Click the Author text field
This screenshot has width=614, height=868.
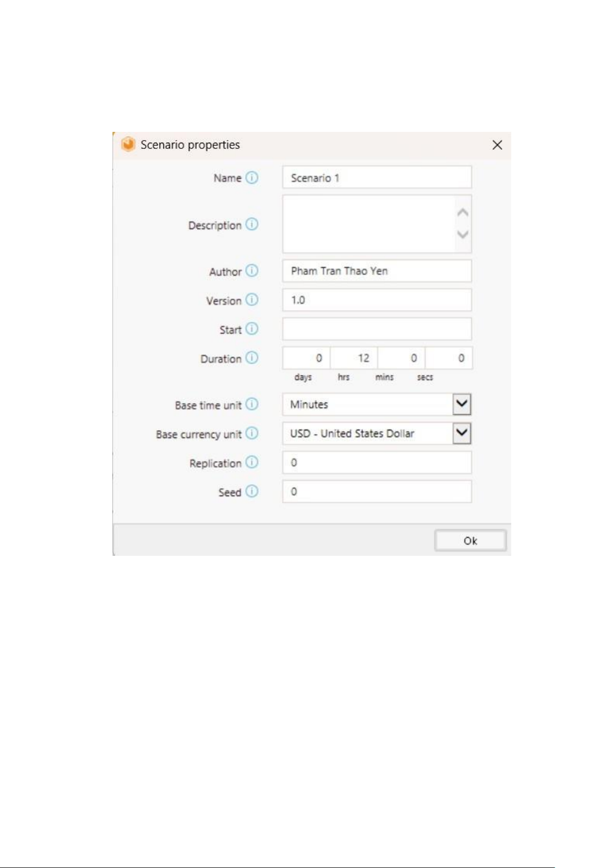377,271
